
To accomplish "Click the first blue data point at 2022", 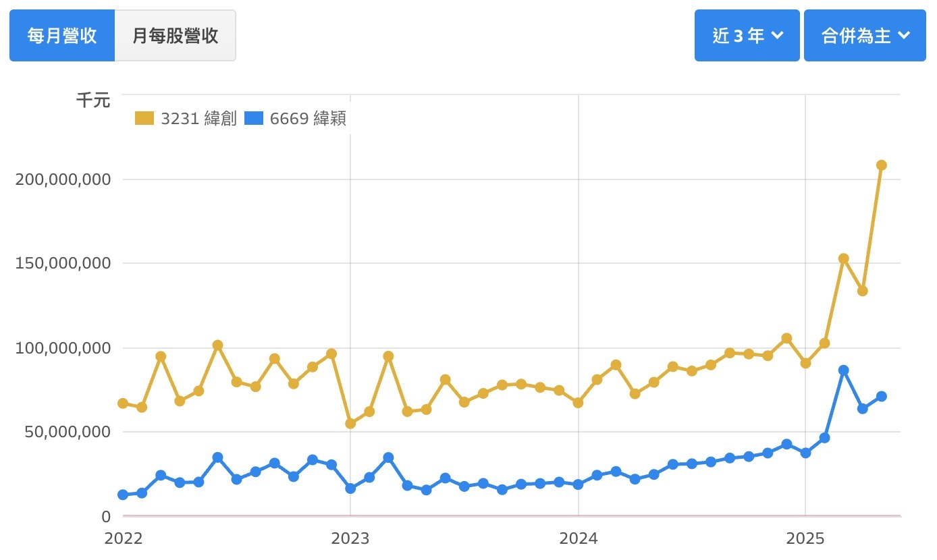I will [x=123, y=495].
